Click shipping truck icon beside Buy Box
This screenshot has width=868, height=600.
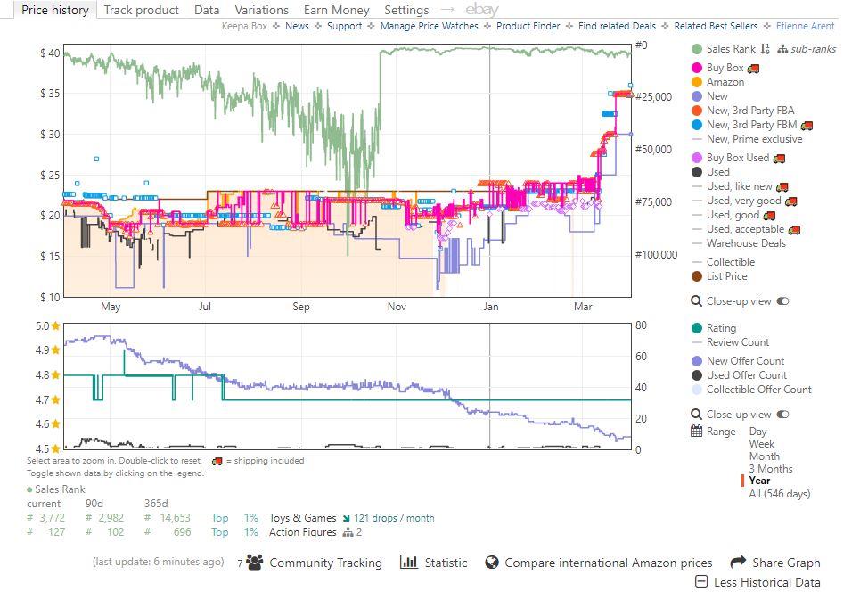(753, 69)
